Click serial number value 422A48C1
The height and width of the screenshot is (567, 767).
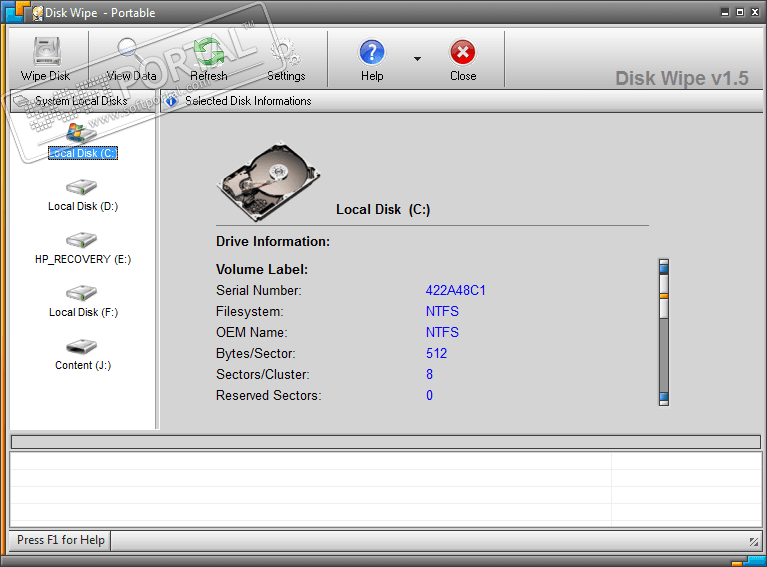point(455,291)
